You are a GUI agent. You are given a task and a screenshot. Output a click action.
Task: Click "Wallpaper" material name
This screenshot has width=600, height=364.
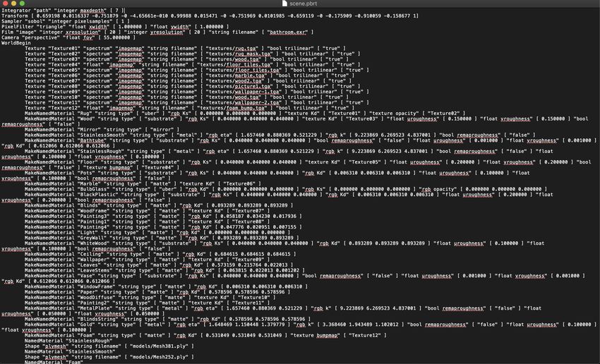coord(93,259)
